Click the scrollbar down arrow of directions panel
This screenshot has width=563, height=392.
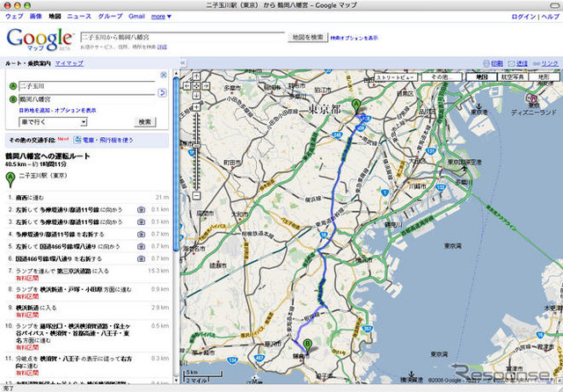(x=176, y=380)
